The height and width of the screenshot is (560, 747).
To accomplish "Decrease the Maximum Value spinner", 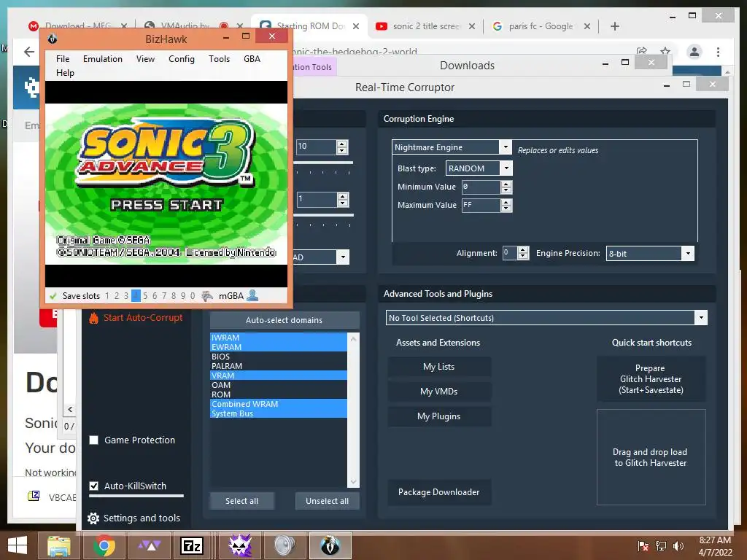I will pyautogui.click(x=506, y=209).
